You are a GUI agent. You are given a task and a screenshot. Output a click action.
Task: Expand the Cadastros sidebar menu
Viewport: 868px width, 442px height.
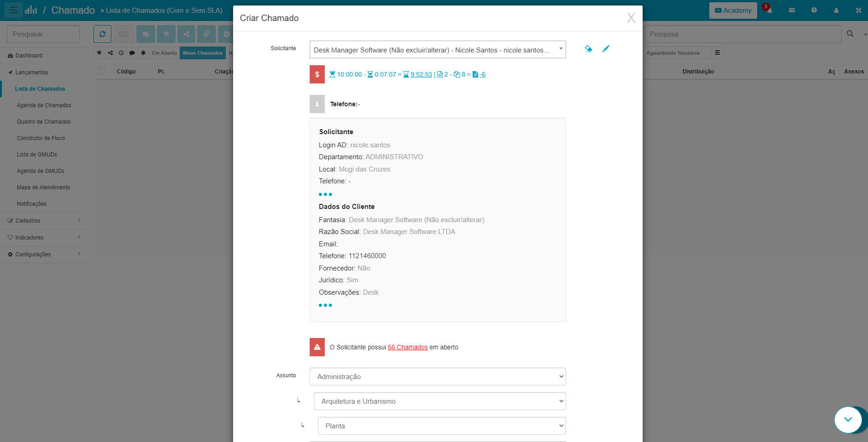(43, 221)
